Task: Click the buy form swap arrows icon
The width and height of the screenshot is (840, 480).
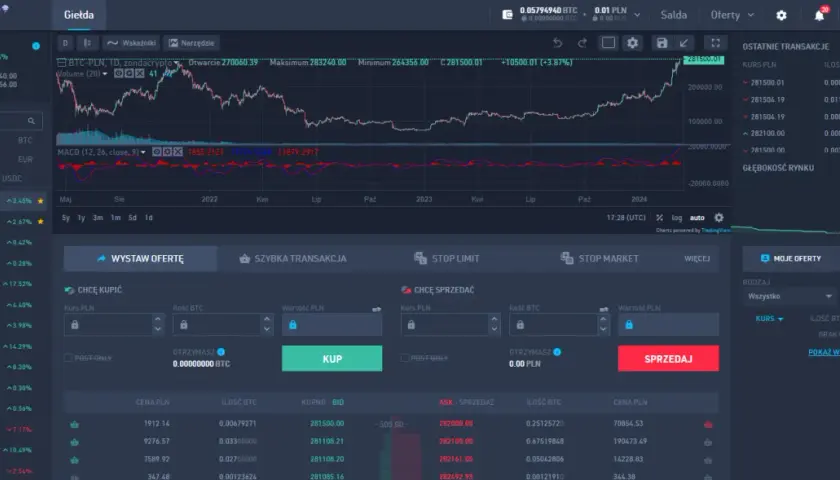Action: click(x=377, y=309)
